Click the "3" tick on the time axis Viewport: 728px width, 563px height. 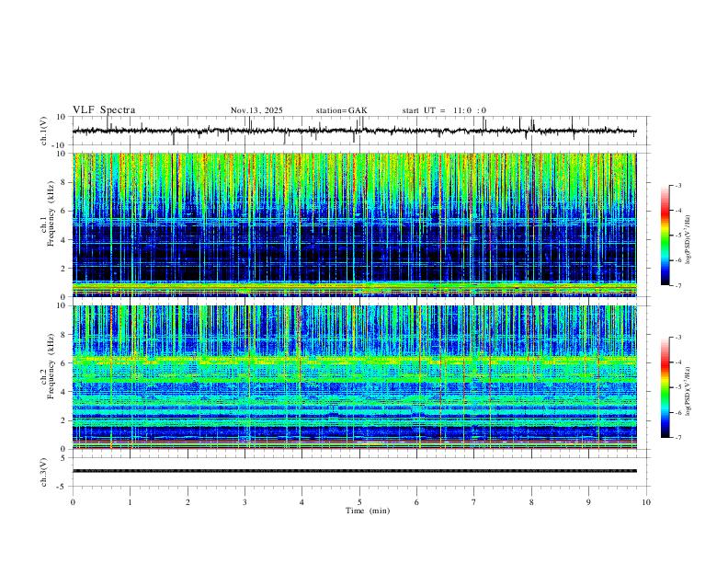point(245,502)
